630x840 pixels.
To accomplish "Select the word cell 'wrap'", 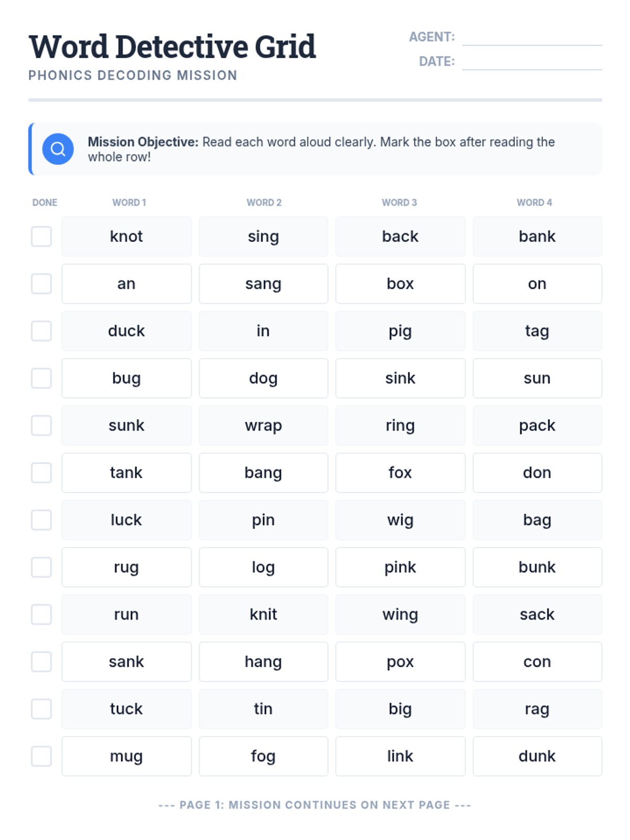I will (x=263, y=426).
